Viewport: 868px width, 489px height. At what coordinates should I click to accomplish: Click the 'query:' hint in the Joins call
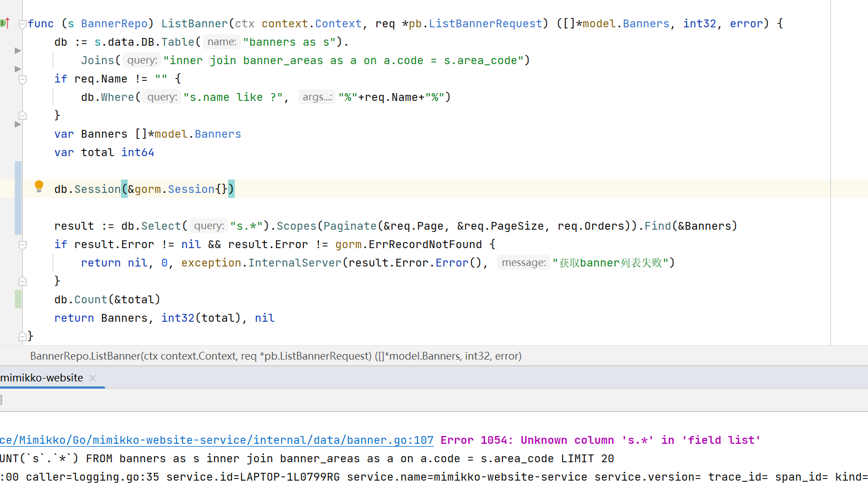point(142,60)
